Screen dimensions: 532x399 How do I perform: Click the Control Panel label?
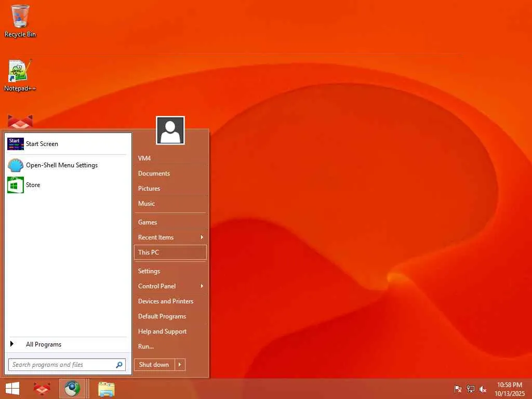(x=157, y=286)
